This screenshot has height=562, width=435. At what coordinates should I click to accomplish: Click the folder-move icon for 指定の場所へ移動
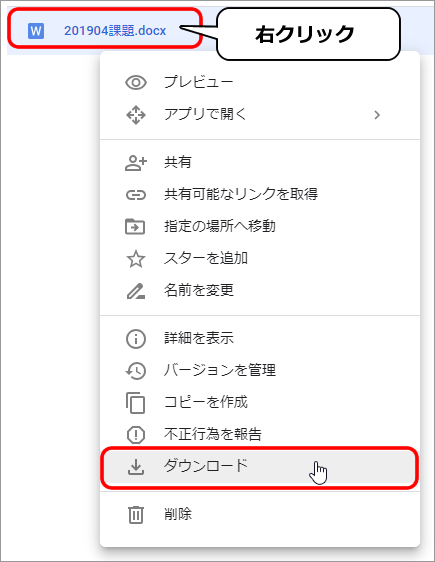135,227
